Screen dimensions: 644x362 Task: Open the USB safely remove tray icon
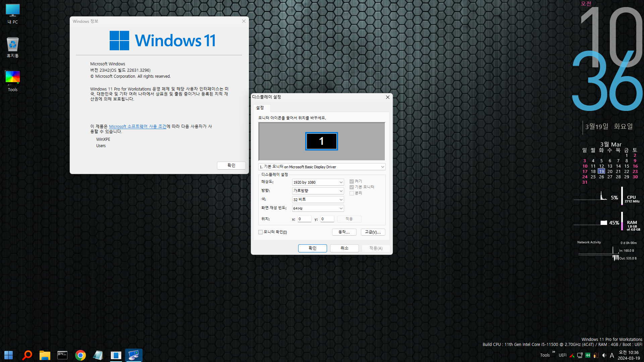(x=596, y=355)
